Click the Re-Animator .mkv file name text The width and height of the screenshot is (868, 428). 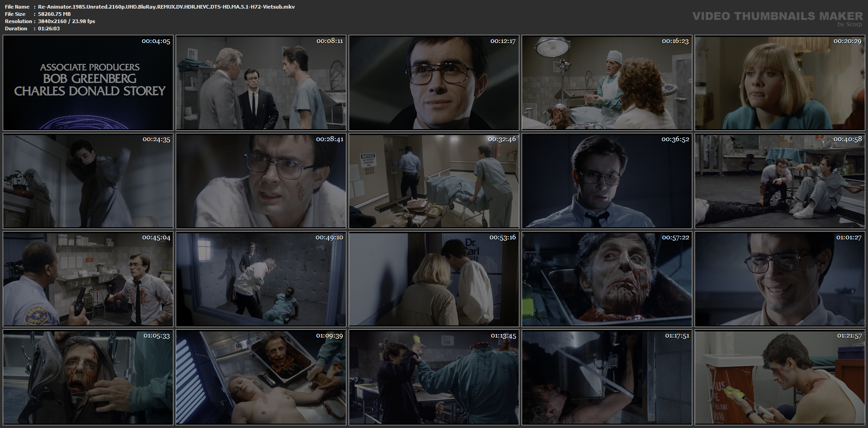pos(167,7)
